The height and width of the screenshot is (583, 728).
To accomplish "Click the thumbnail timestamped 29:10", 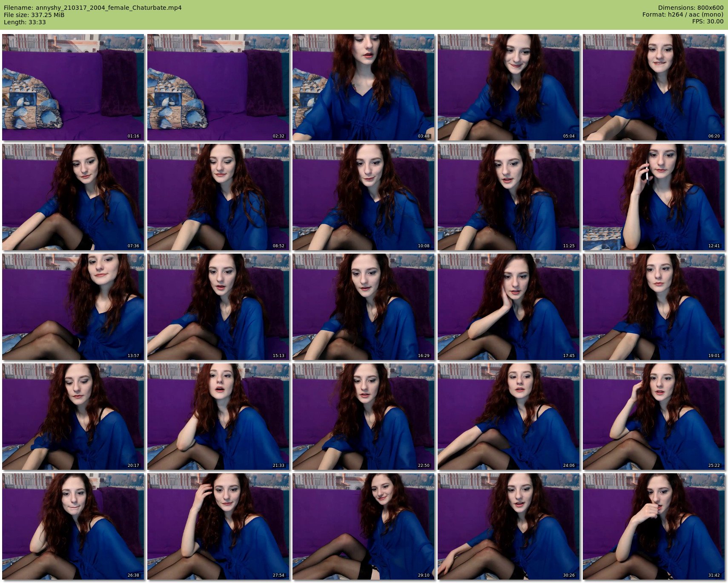I will 364,526.
